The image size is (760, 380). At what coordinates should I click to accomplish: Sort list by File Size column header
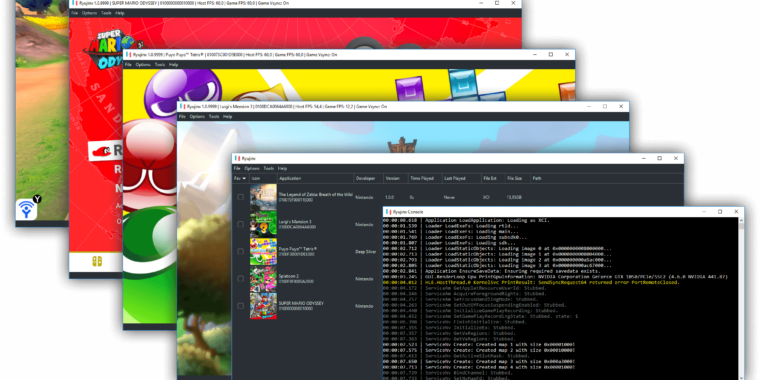(518, 178)
